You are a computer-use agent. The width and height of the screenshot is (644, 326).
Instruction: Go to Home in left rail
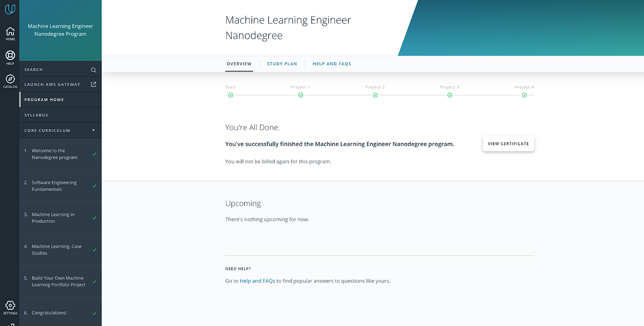point(10,34)
